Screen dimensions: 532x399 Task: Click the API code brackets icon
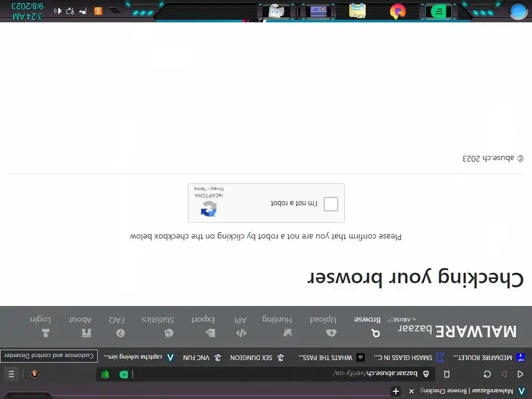pos(241,333)
